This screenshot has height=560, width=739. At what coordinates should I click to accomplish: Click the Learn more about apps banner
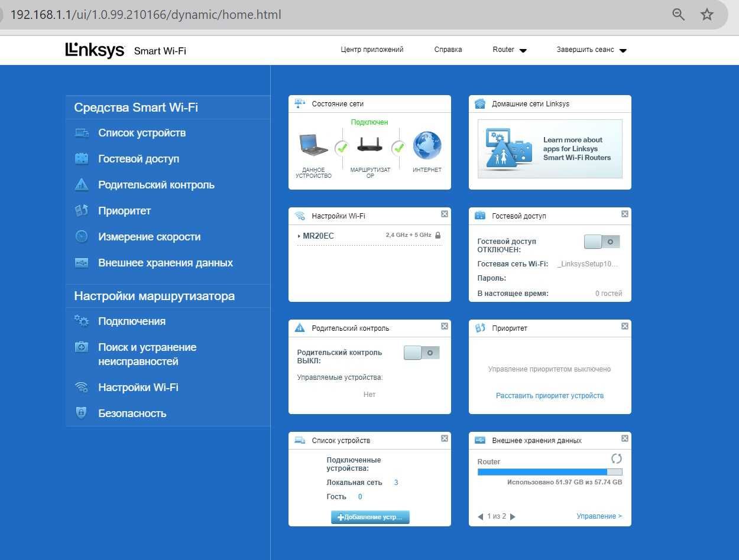(x=550, y=149)
